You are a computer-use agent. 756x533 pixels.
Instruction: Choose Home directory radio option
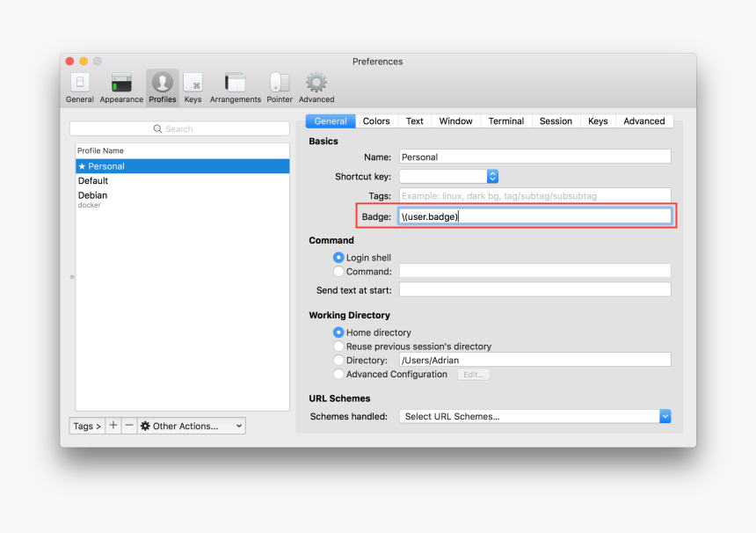coord(338,332)
